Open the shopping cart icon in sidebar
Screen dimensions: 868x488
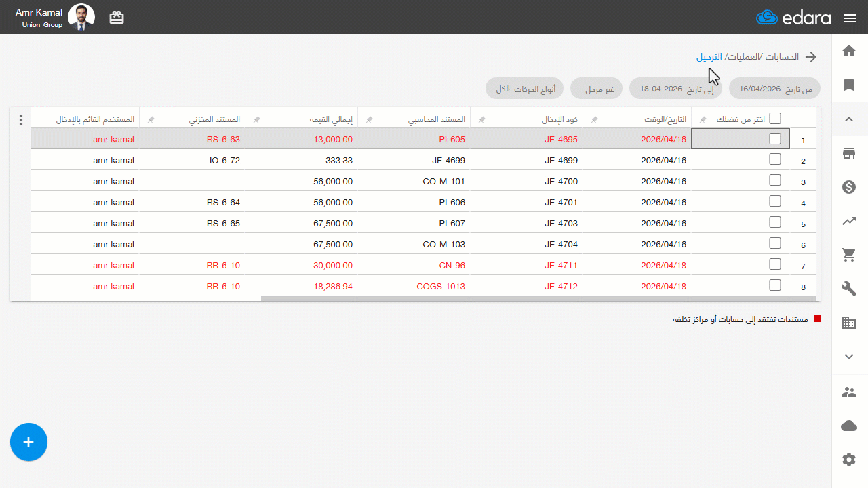[849, 255]
